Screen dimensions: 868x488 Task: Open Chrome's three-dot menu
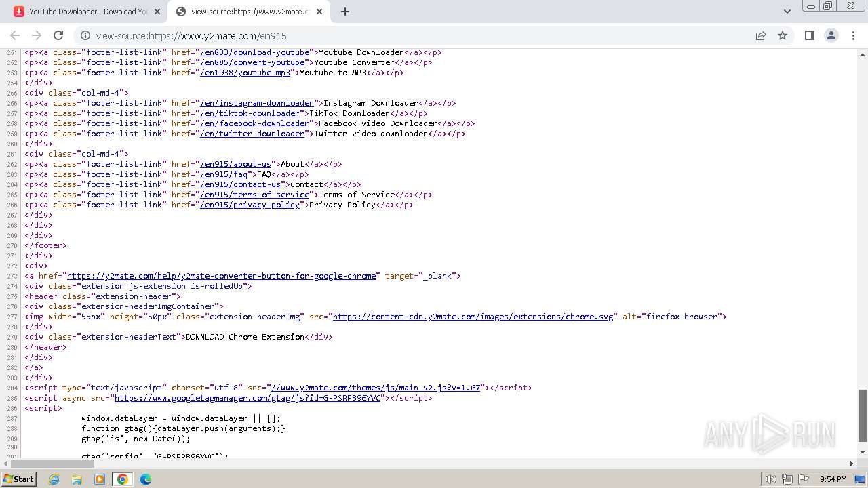(853, 35)
